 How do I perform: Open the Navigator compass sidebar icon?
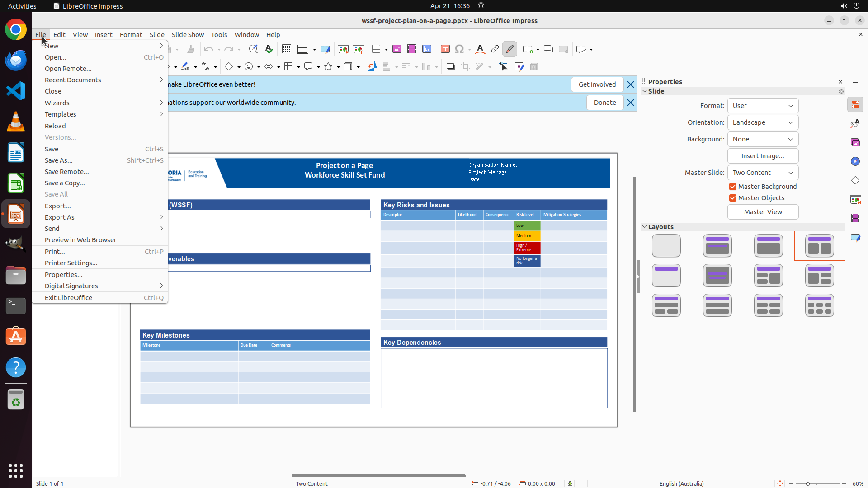855,161
